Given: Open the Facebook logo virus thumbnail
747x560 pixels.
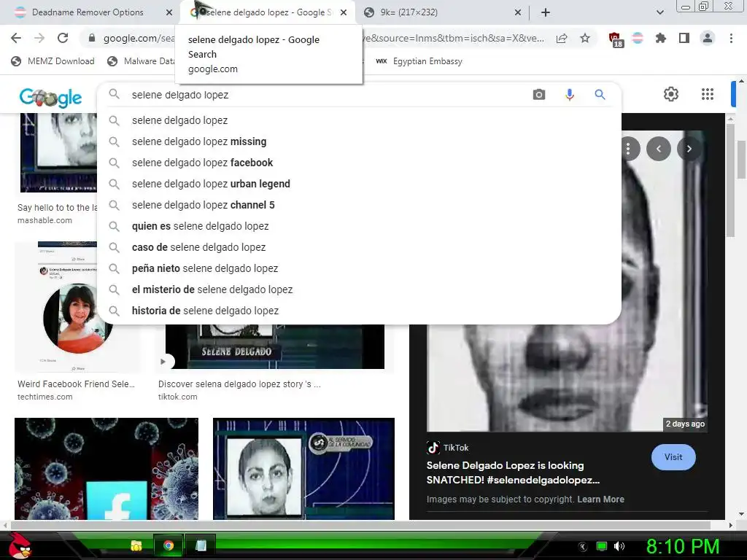Looking at the screenshot, I should tap(107, 469).
